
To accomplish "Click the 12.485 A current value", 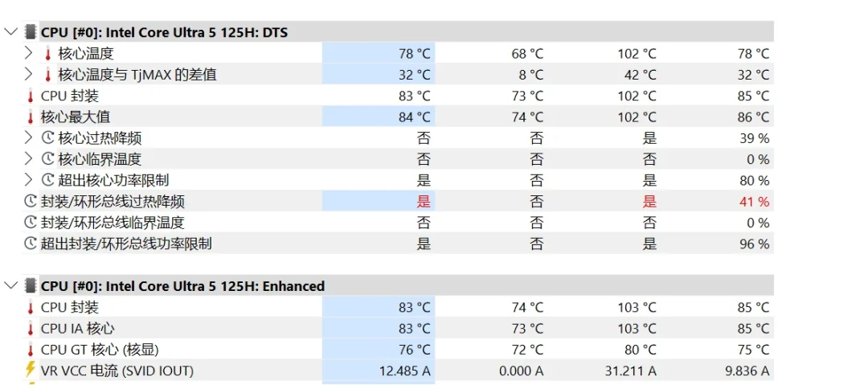I will click(405, 371).
